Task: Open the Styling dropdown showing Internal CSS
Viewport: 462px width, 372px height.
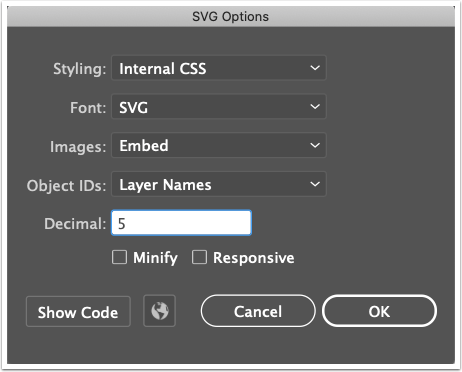Action: [219, 68]
